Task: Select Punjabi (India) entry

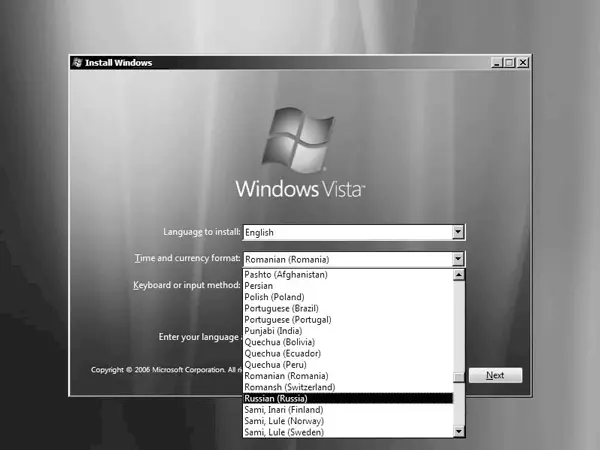Action: click(x=348, y=331)
